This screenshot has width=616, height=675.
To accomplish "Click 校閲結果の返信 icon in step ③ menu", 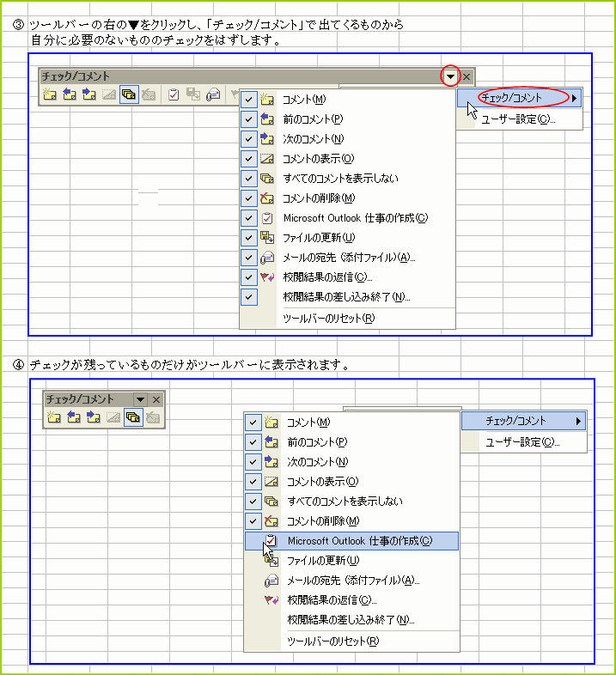I will [267, 277].
